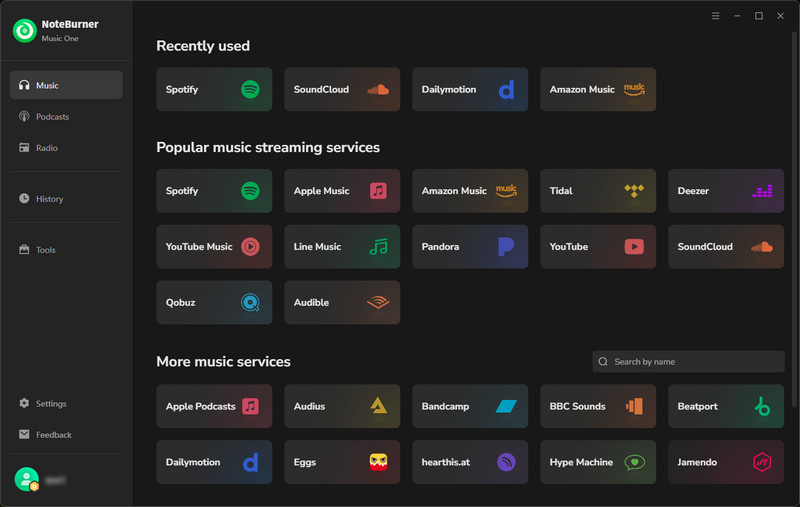This screenshot has width=800, height=507.
Task: Open the hamburger menu in title bar
Action: tap(715, 16)
